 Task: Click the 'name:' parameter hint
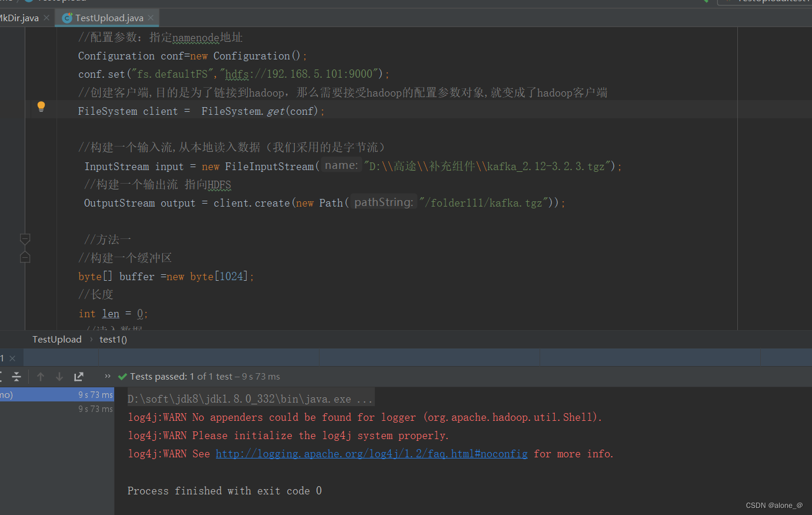[x=341, y=165]
